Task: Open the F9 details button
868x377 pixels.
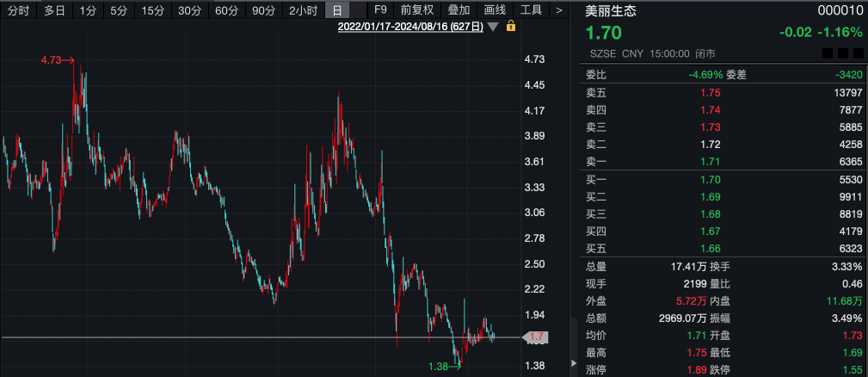Action: pos(380,10)
